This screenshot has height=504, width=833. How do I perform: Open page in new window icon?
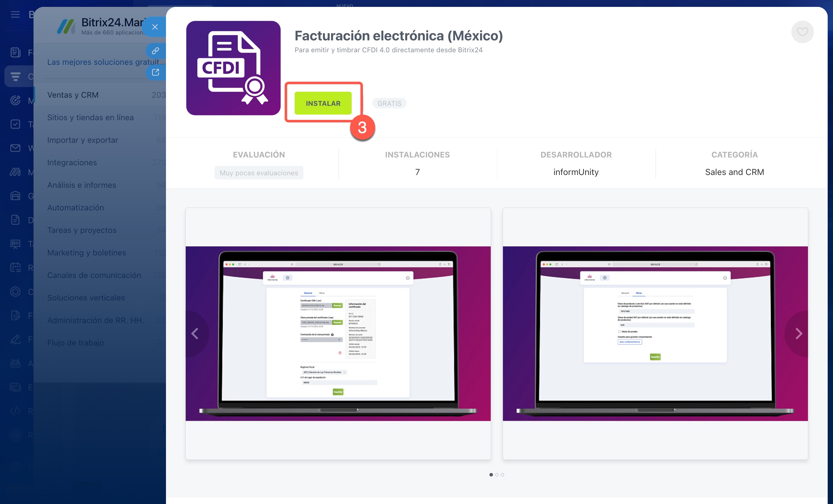point(156,72)
